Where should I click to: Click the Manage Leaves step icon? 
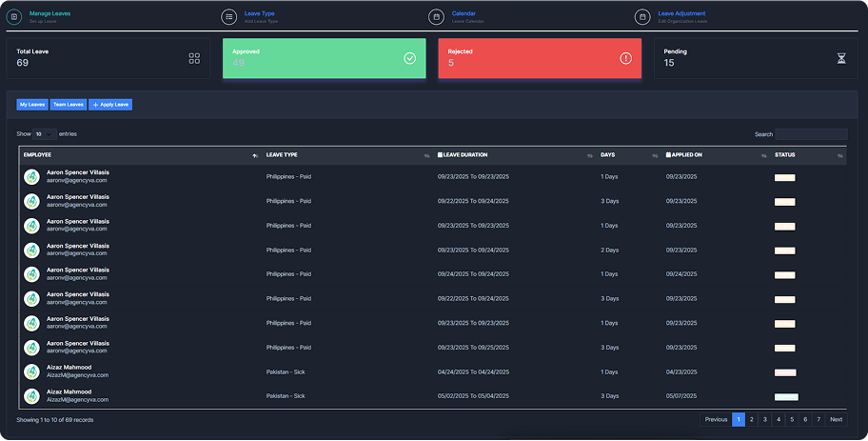[14, 16]
